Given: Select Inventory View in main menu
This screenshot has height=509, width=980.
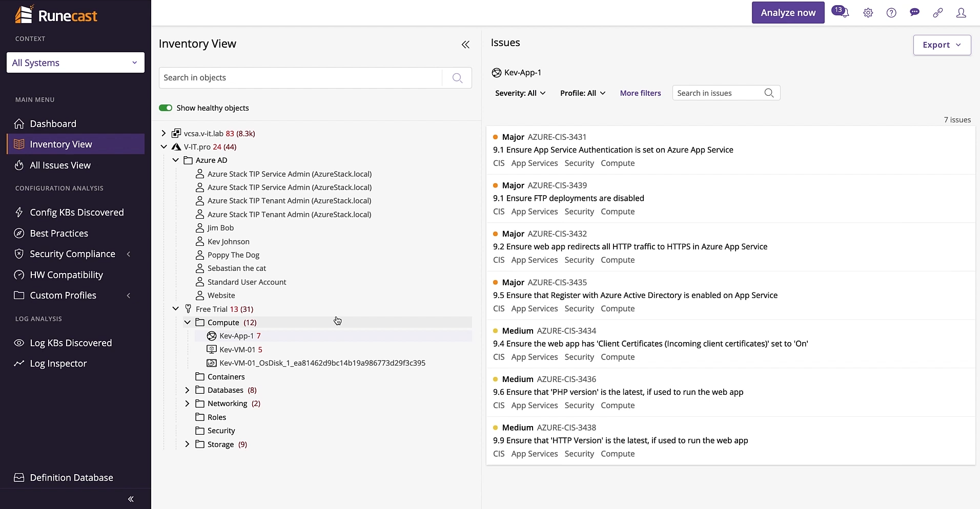Looking at the screenshot, I should 75,144.
